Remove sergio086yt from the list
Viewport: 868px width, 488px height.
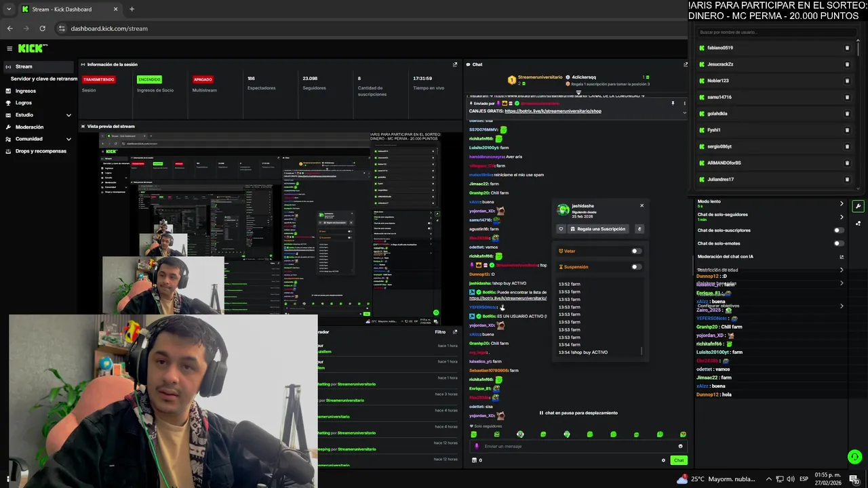click(x=847, y=146)
